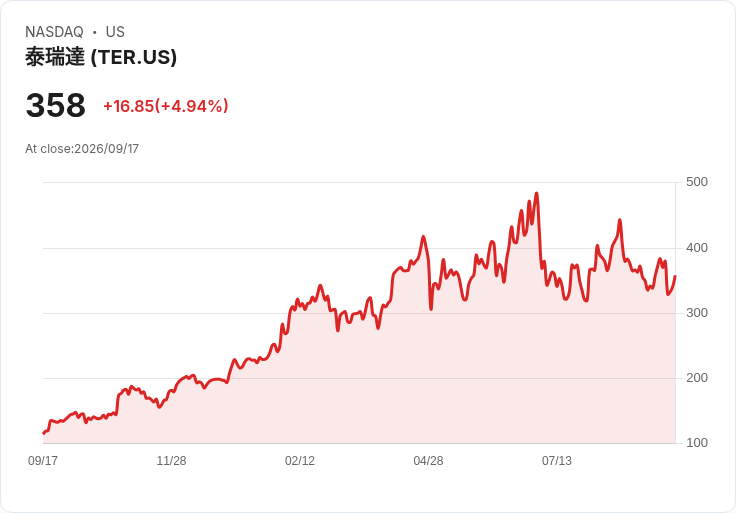Screen dimensions: 736x513
Task: Select the 04/28 date axis label
Action: tap(428, 461)
